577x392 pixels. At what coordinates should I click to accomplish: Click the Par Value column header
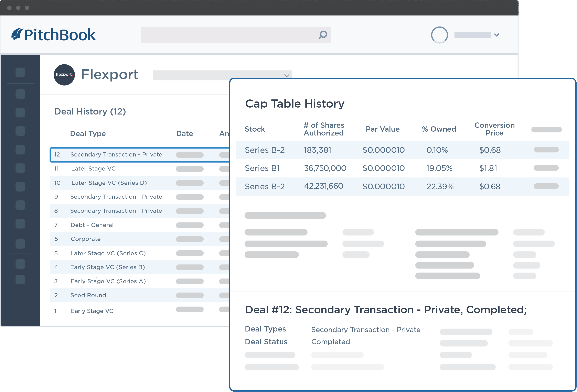coord(383,129)
